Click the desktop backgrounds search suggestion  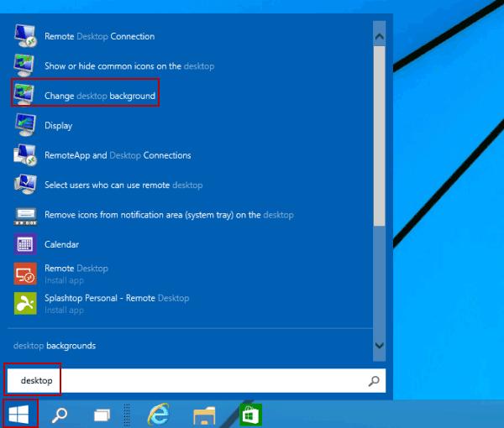click(55, 346)
